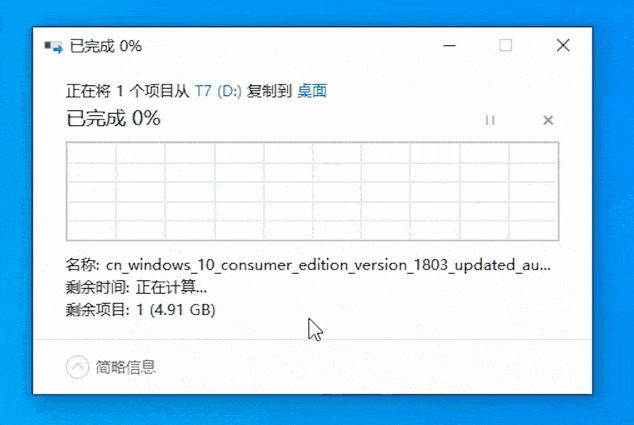Click the 名称 label before the file name
This screenshot has width=634, height=425.
coord(82,265)
